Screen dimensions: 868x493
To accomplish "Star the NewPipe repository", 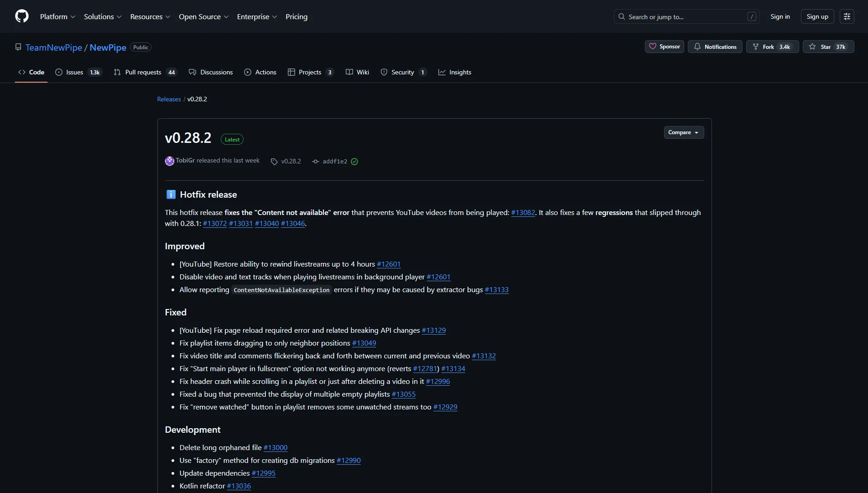I will pos(821,47).
